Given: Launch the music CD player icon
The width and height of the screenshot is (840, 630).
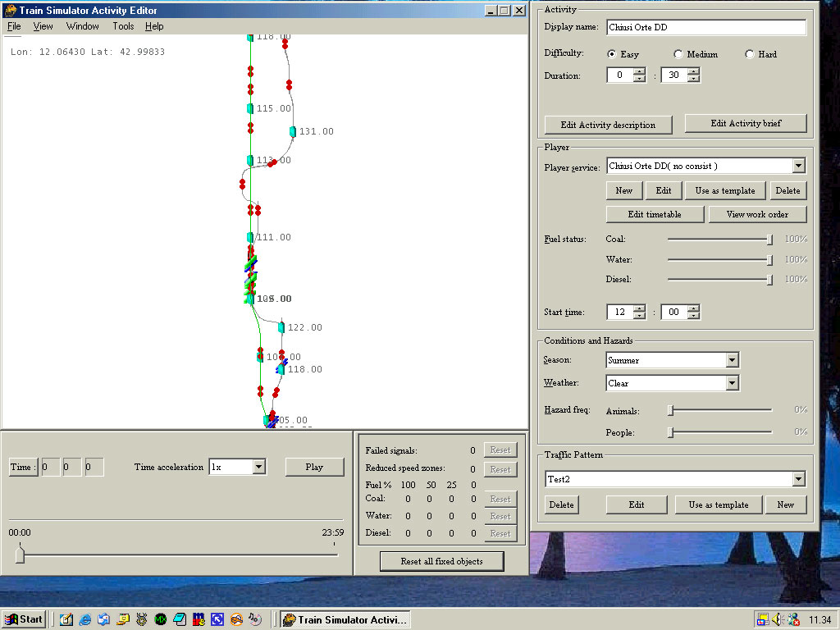Looking at the screenshot, I should click(x=255, y=620).
